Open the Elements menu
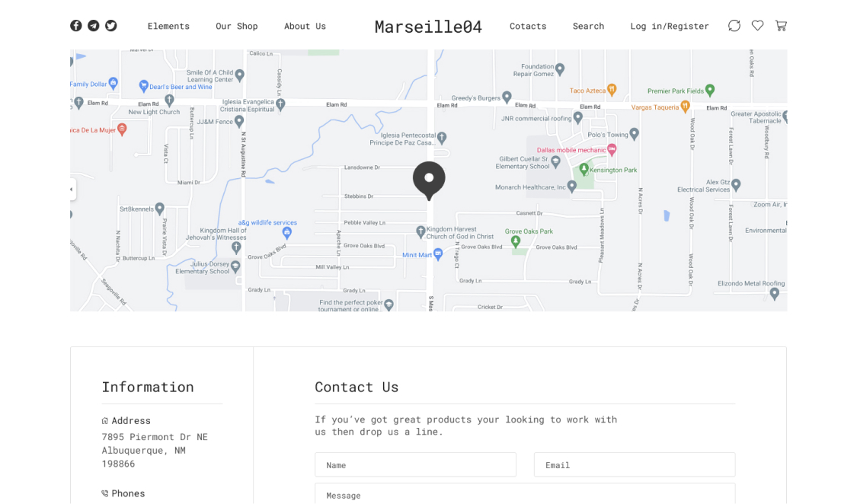This screenshot has width=857, height=504. point(168,26)
